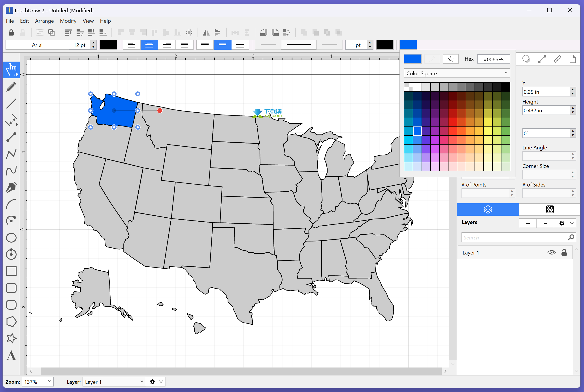584x392 pixels.
Task: Click the Add Layer plus button
Action: [x=527, y=223]
